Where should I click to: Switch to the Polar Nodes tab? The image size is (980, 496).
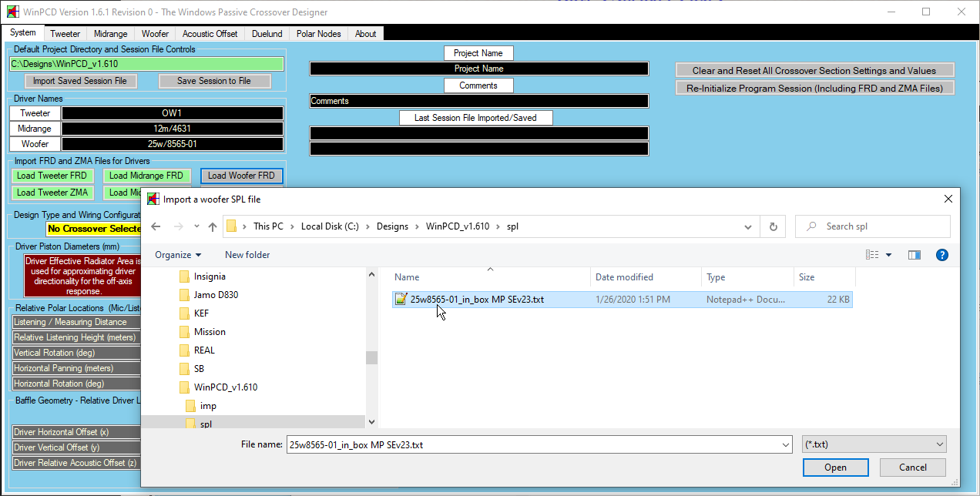pyautogui.click(x=318, y=34)
